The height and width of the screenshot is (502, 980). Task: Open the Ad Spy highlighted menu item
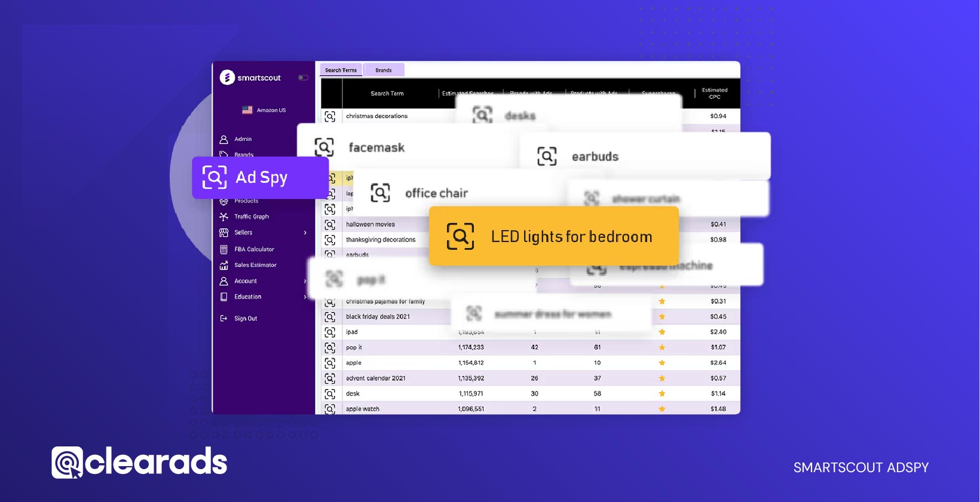(260, 177)
